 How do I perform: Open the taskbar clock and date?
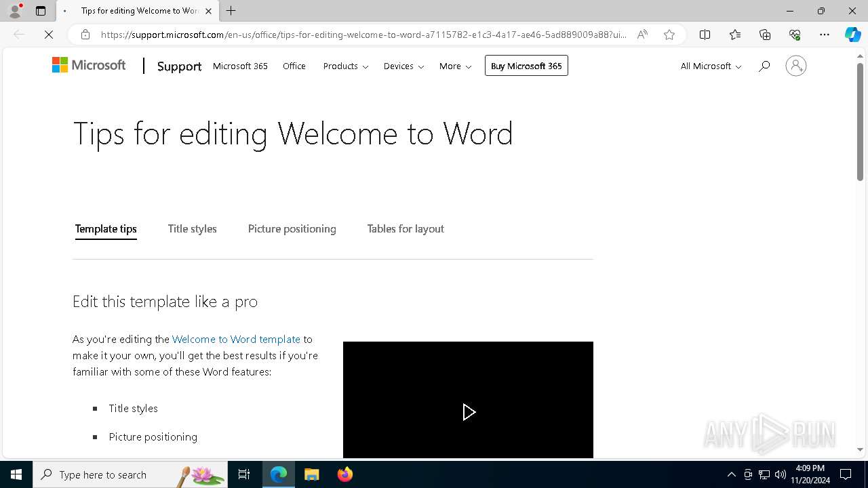810,474
